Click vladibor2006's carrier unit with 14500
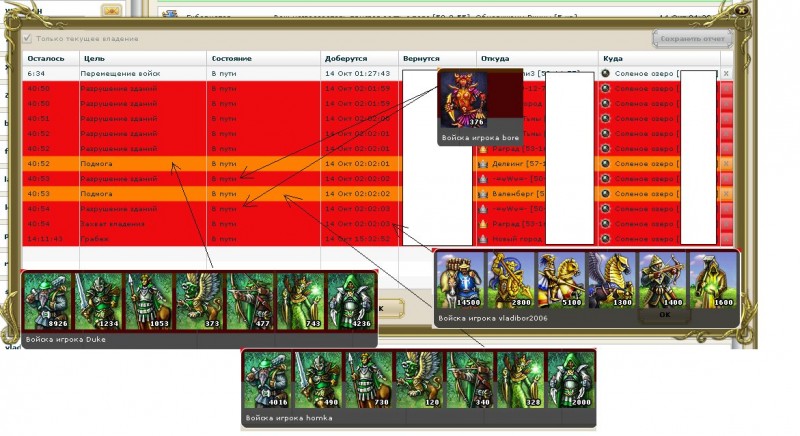The width and height of the screenshot is (800, 436). pos(460,280)
